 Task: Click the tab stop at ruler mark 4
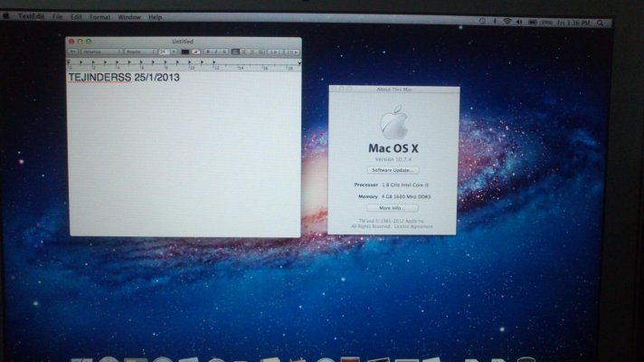(x=117, y=62)
